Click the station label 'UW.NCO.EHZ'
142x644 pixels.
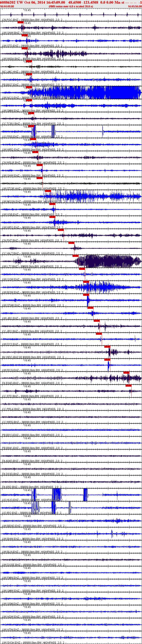11,98
